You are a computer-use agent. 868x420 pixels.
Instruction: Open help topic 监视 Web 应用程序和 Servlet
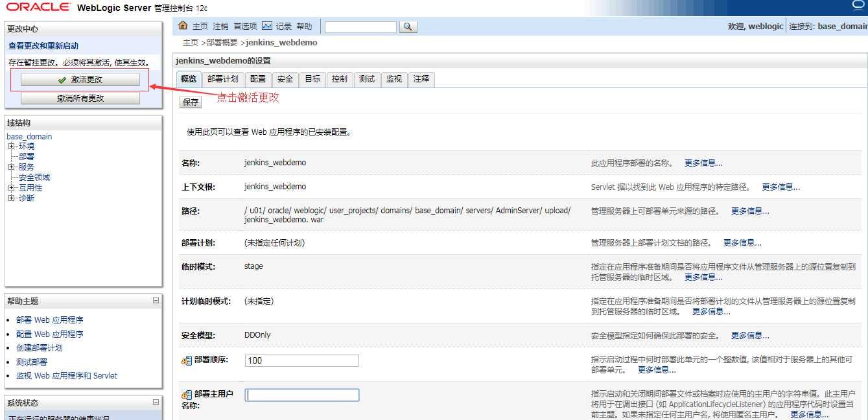tap(67, 376)
